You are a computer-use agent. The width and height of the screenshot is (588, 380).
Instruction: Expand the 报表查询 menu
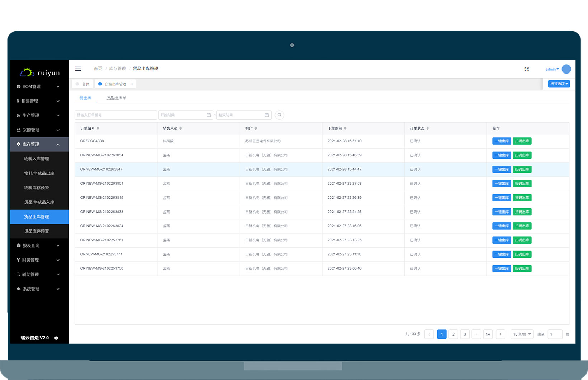[39, 245]
